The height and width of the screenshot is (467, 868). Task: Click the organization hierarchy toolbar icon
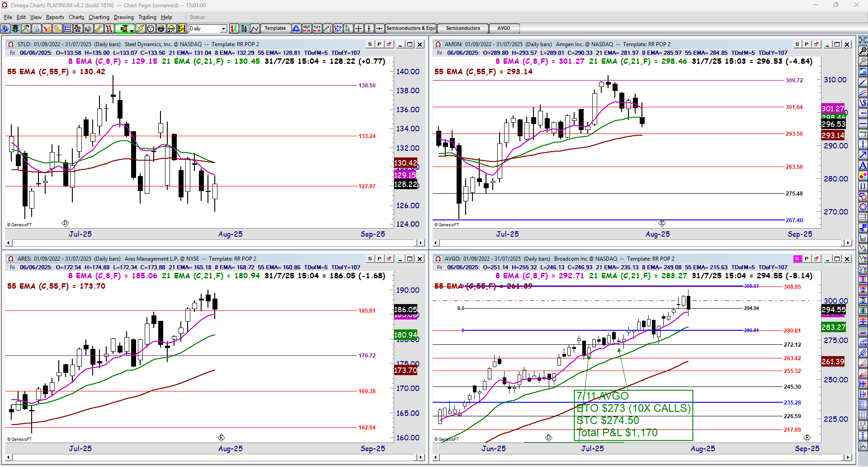click(x=78, y=29)
